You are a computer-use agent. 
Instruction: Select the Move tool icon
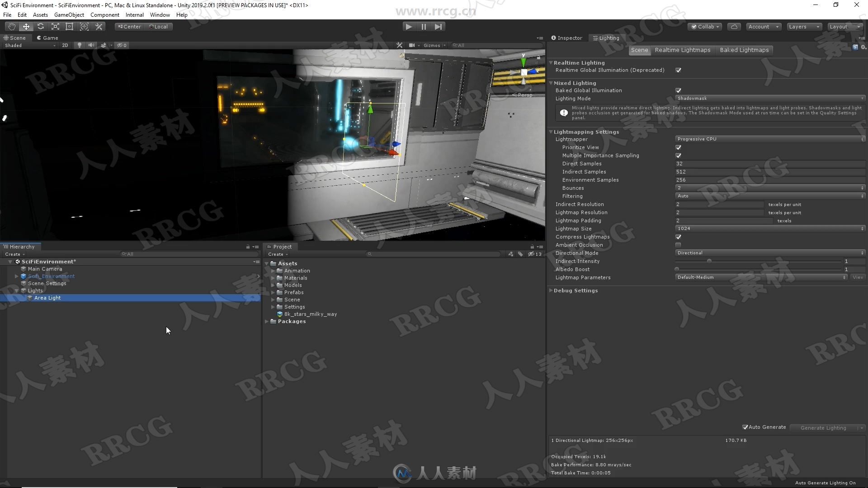[x=26, y=26]
